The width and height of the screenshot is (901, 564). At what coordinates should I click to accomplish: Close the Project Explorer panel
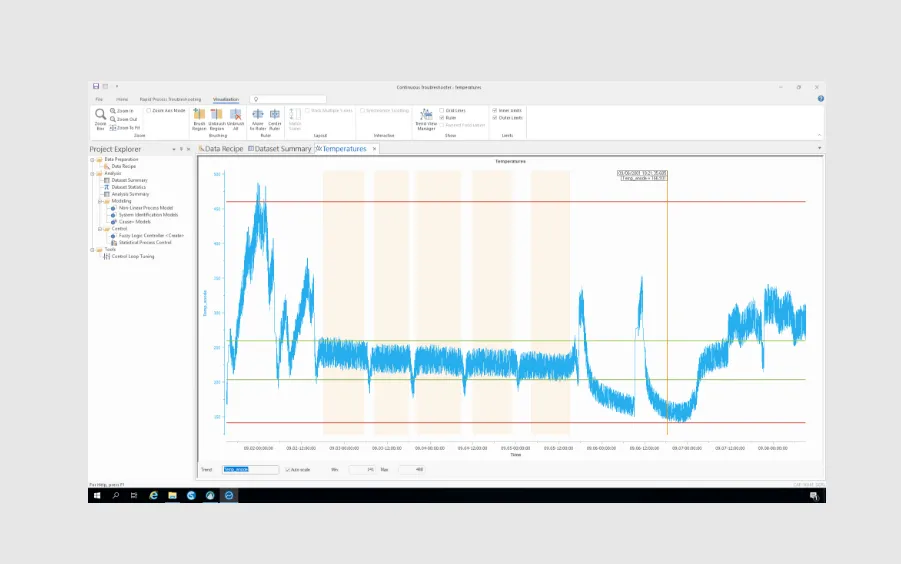tap(188, 149)
